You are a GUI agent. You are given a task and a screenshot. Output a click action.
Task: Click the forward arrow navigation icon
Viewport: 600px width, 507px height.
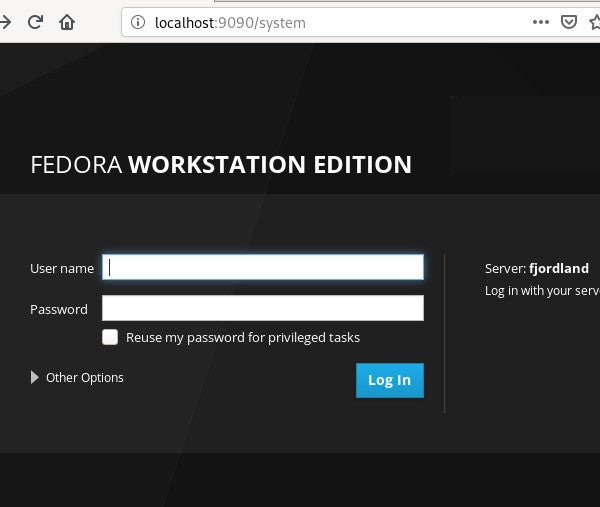6,21
